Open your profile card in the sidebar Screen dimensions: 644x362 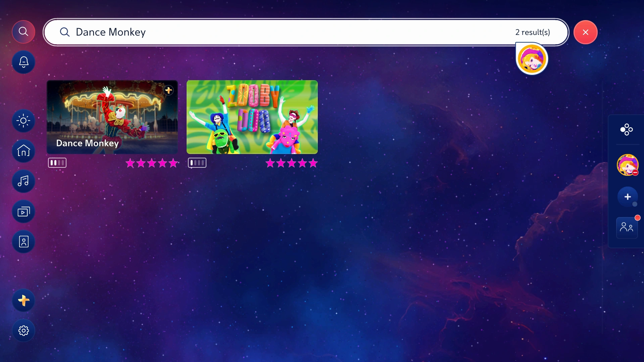click(x=23, y=242)
